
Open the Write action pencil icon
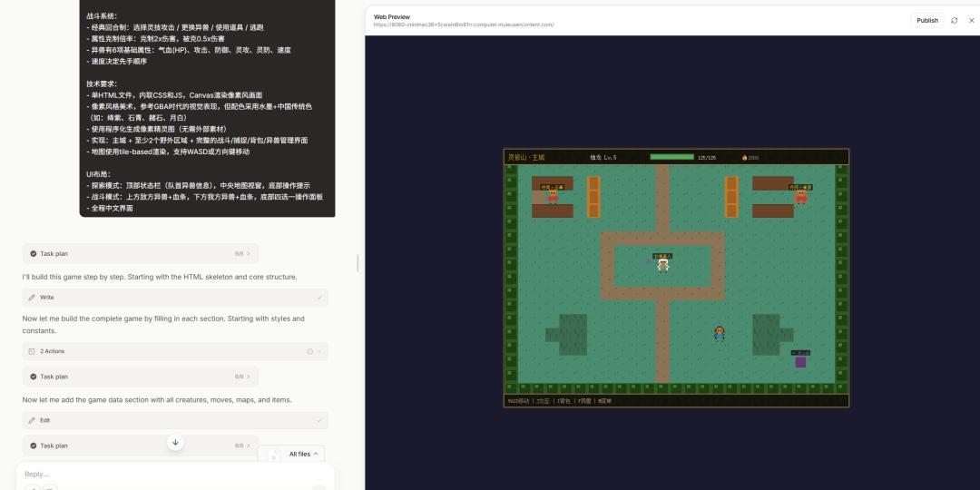click(x=33, y=298)
